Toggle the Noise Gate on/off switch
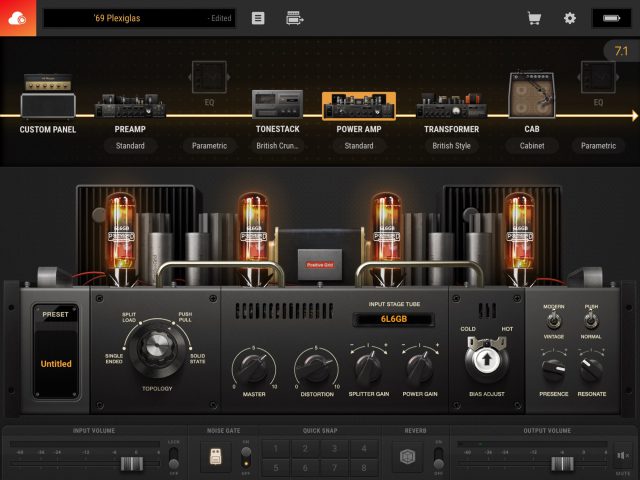 (x=246, y=457)
